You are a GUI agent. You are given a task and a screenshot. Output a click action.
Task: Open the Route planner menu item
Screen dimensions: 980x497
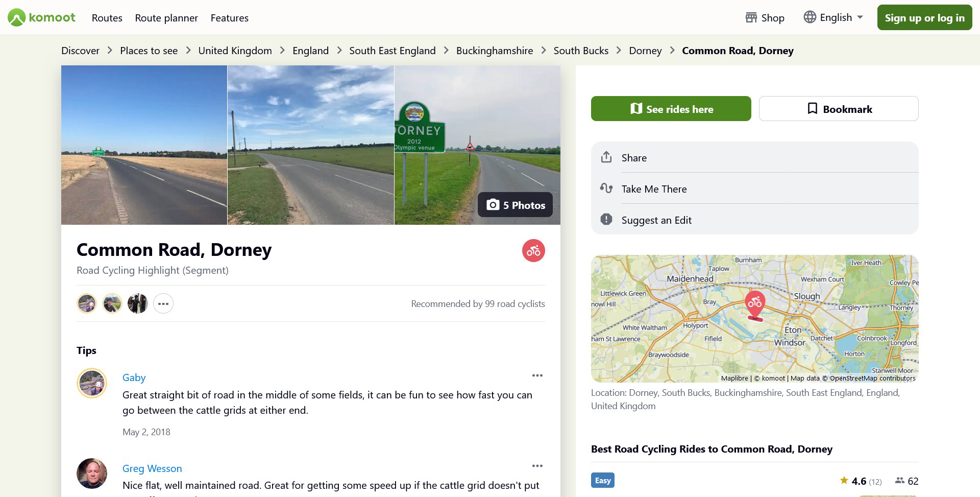pyautogui.click(x=166, y=18)
